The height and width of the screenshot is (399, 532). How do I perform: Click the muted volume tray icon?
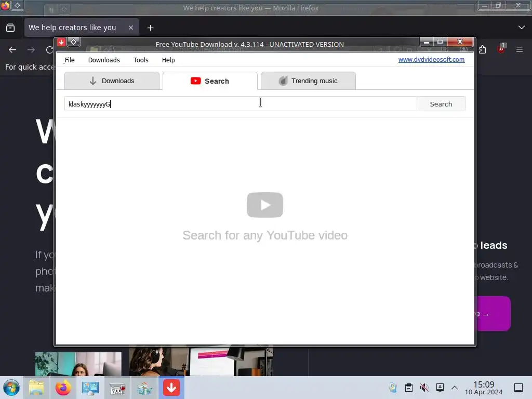(424, 388)
